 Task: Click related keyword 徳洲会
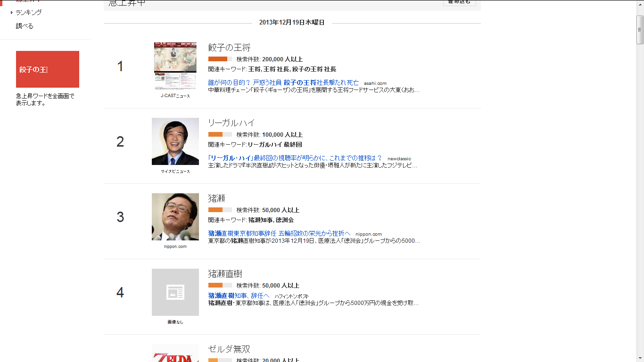(285, 220)
